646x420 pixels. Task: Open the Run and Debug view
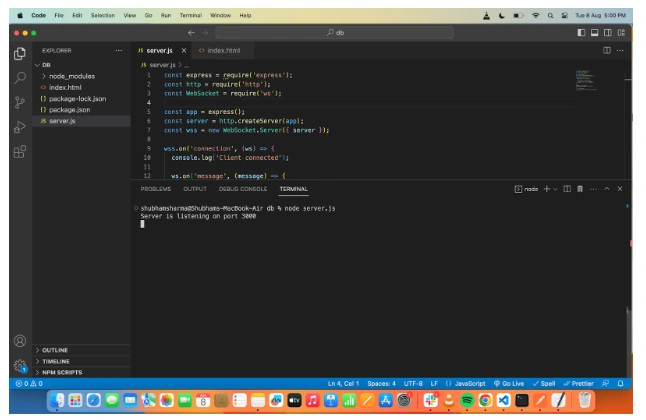[20, 127]
